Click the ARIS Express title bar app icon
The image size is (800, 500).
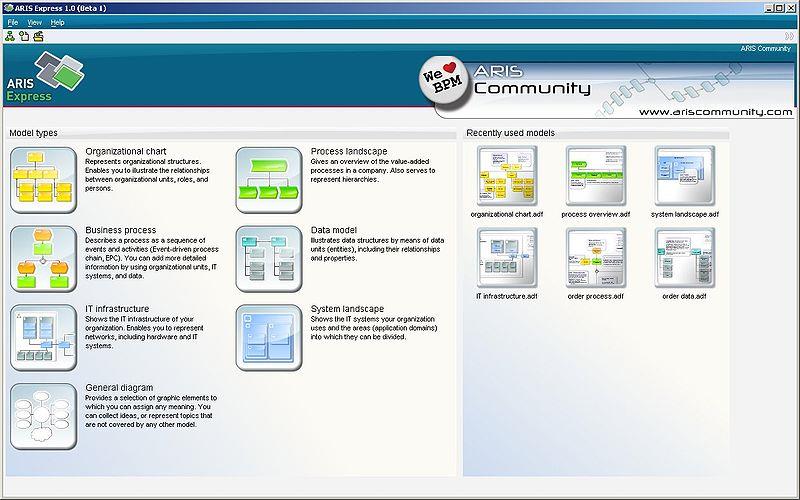[x=8, y=8]
